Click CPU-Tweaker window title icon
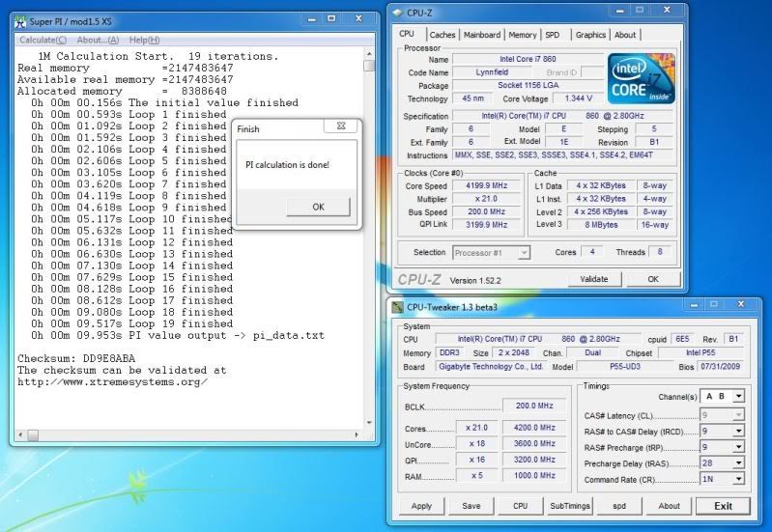This screenshot has width=772, height=532. click(398, 307)
